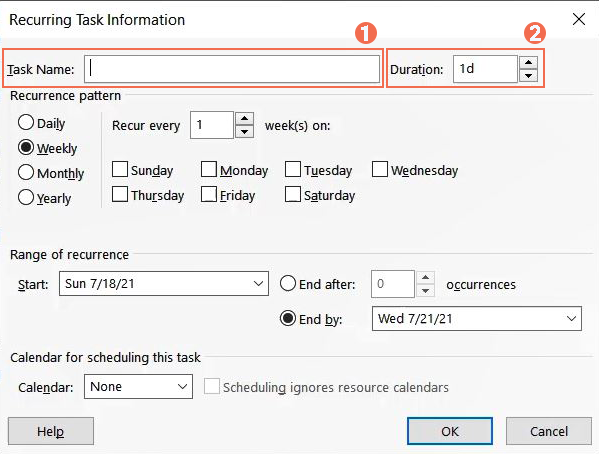Focus the Task Name text field

[232, 69]
